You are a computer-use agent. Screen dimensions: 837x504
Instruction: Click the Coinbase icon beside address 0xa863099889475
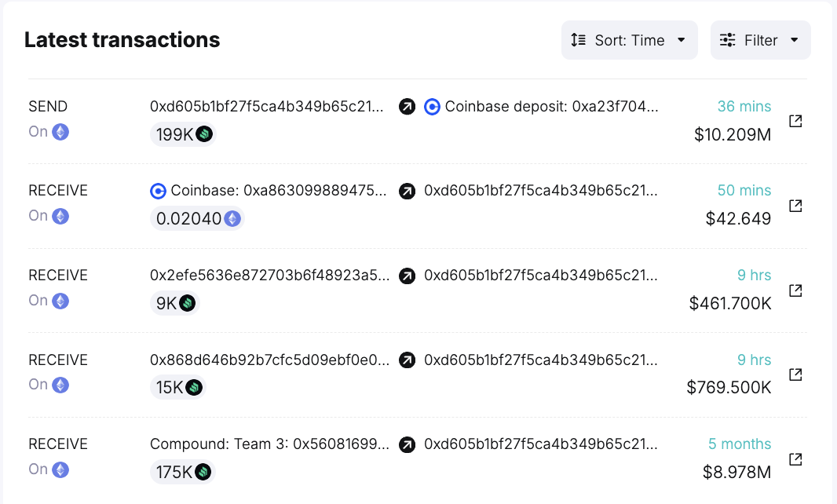[x=157, y=190]
